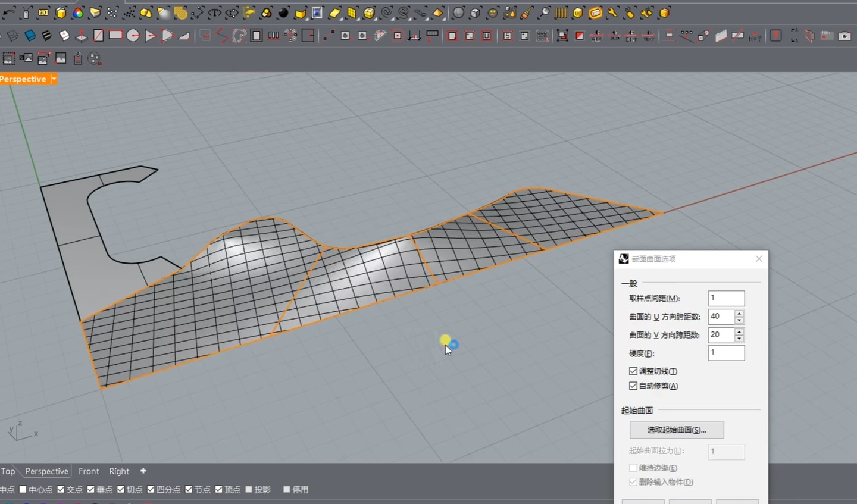Viewport: 857px width, 504px height.
Task: Click the 硬度 input field
Action: 726,353
